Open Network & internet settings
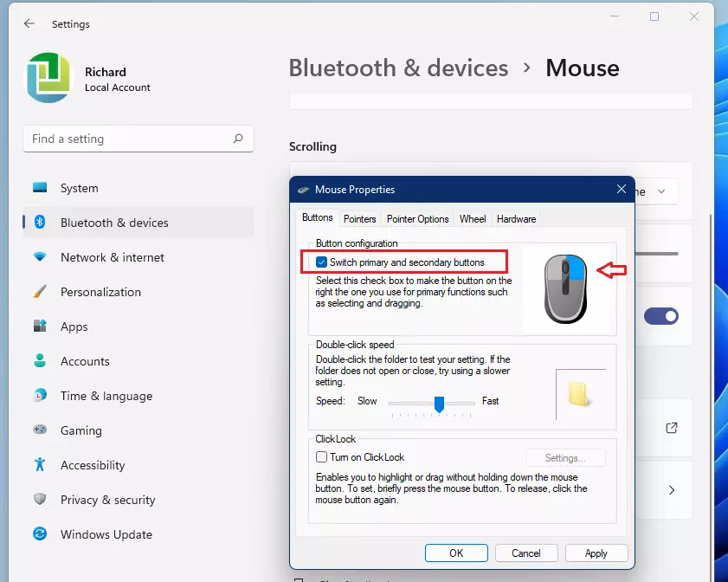 (139, 257)
